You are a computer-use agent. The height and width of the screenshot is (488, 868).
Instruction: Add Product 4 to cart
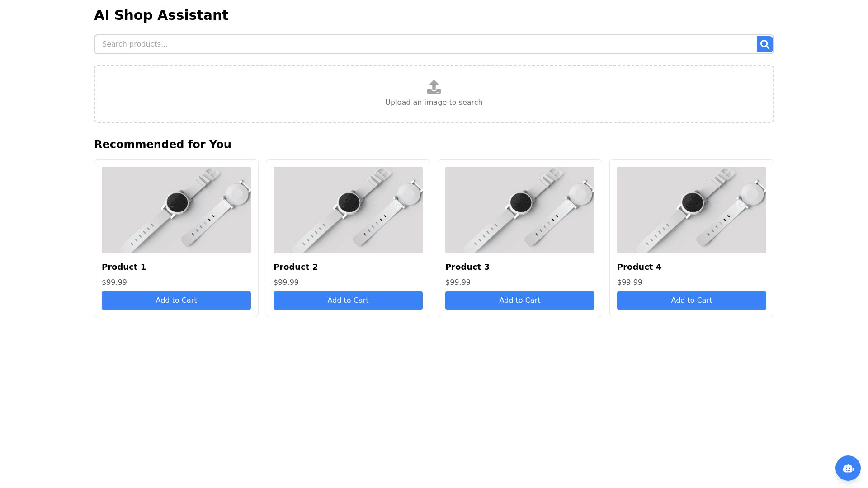[x=692, y=300]
